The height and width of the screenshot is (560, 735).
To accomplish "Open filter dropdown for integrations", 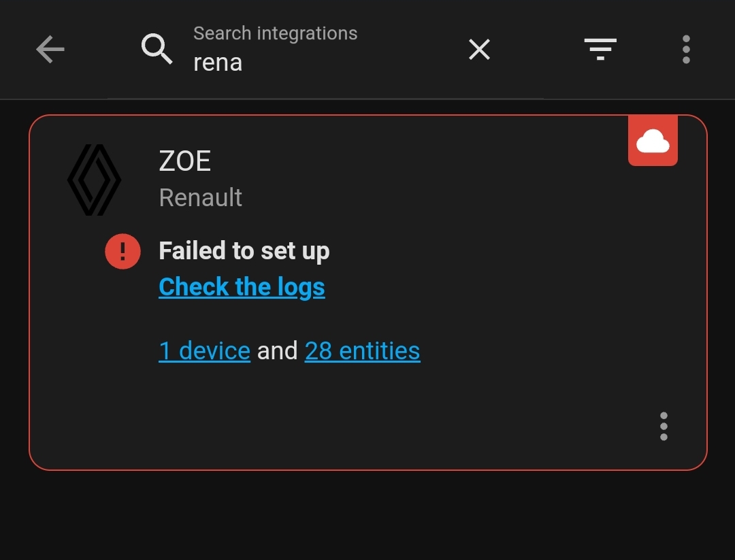I will click(600, 49).
